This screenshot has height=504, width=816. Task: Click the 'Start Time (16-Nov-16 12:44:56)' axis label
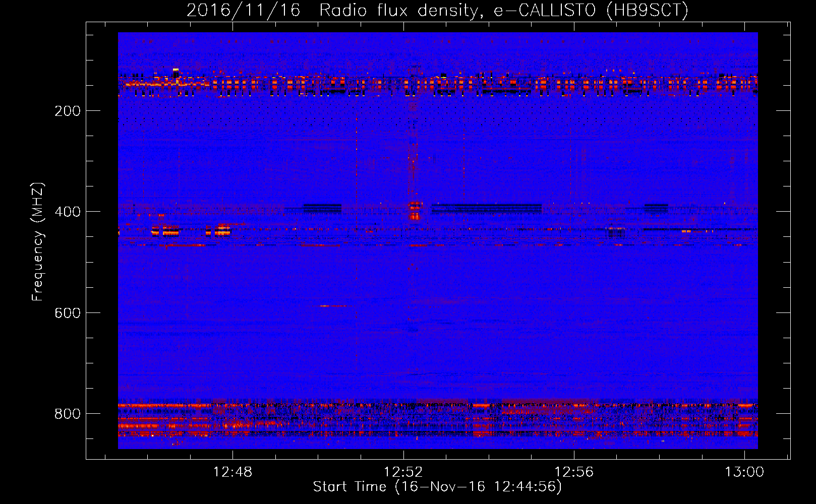pos(437,487)
